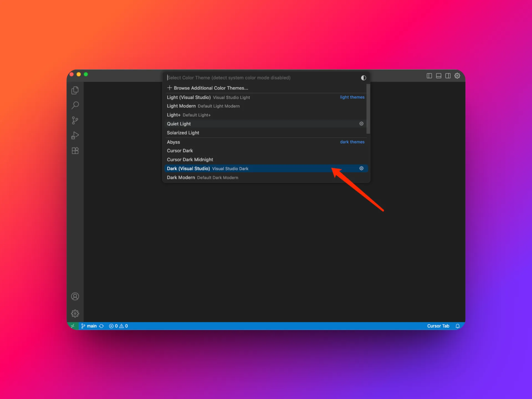Screen dimensions: 532x399
Task: Toggle color mode contrast icon in picker
Action: (x=364, y=78)
